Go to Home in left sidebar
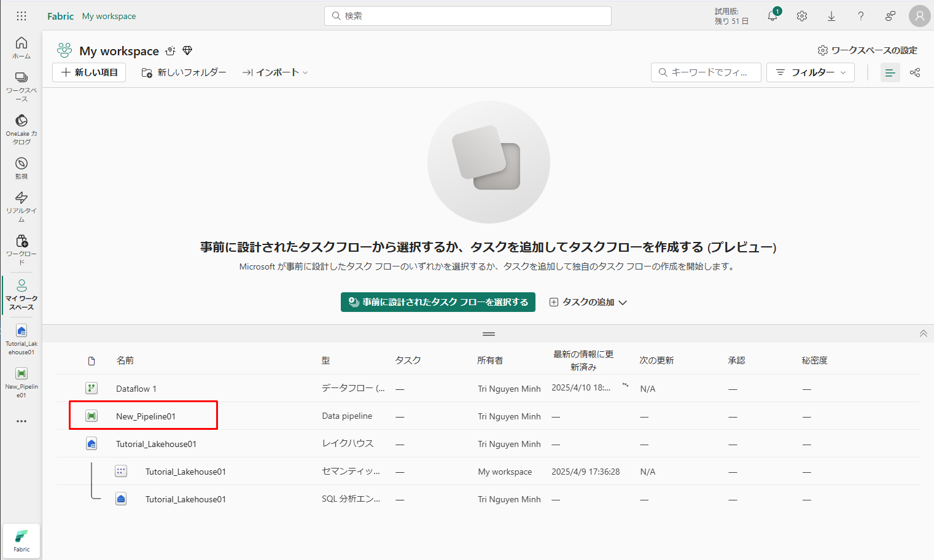The width and height of the screenshot is (934, 560). 21,47
